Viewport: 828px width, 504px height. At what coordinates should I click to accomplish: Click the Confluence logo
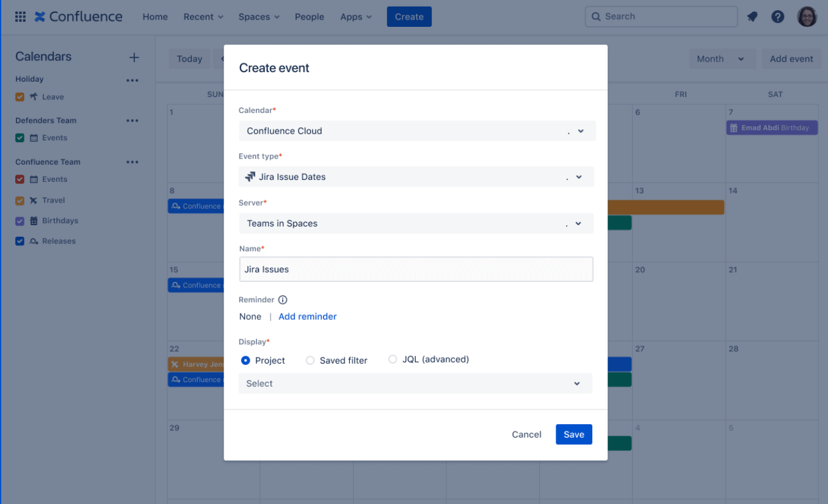click(78, 17)
